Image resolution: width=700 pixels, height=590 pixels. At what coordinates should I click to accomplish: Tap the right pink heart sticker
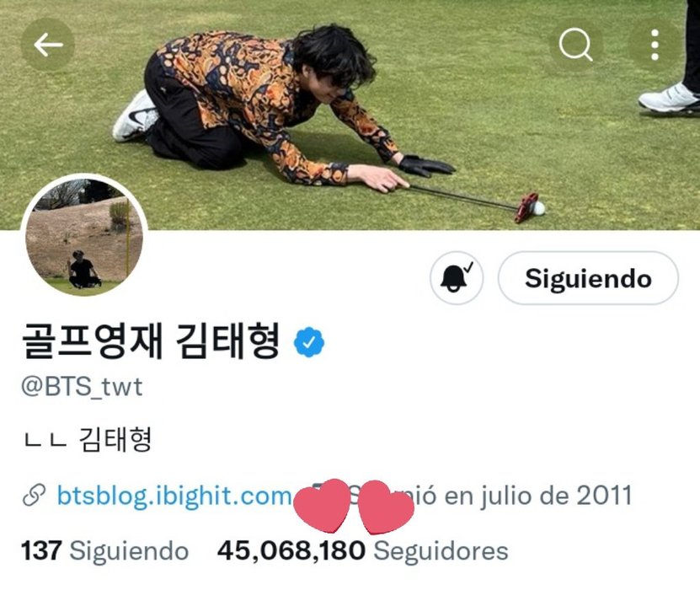(386, 507)
